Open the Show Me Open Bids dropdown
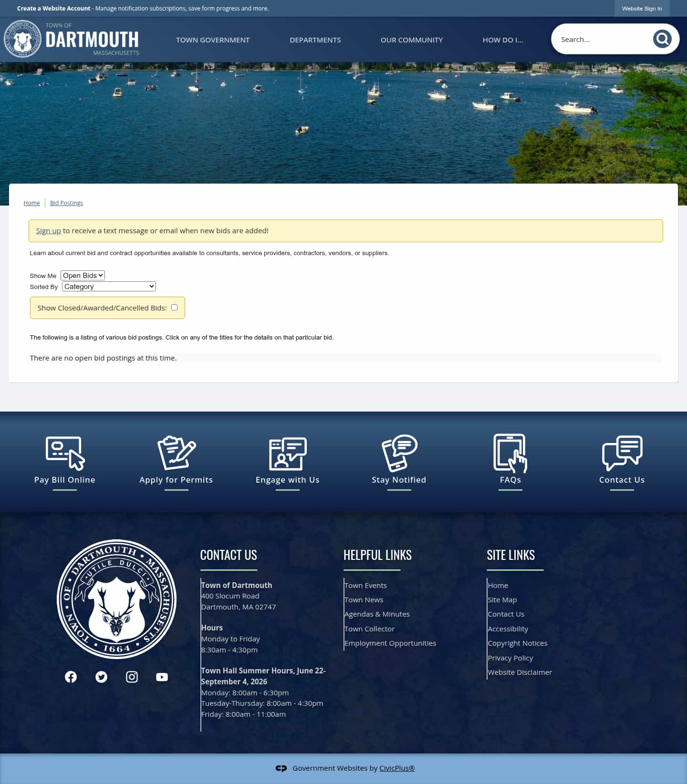 click(x=83, y=276)
